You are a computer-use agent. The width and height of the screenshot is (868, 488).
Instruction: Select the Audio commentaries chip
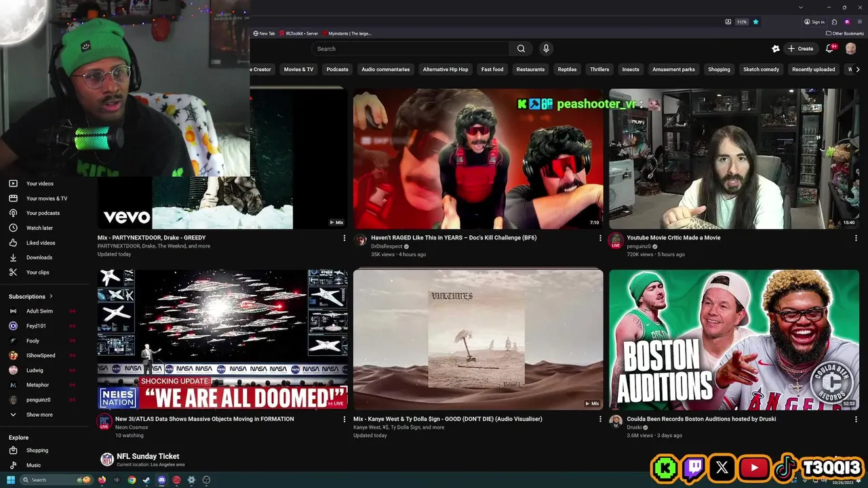(x=386, y=69)
